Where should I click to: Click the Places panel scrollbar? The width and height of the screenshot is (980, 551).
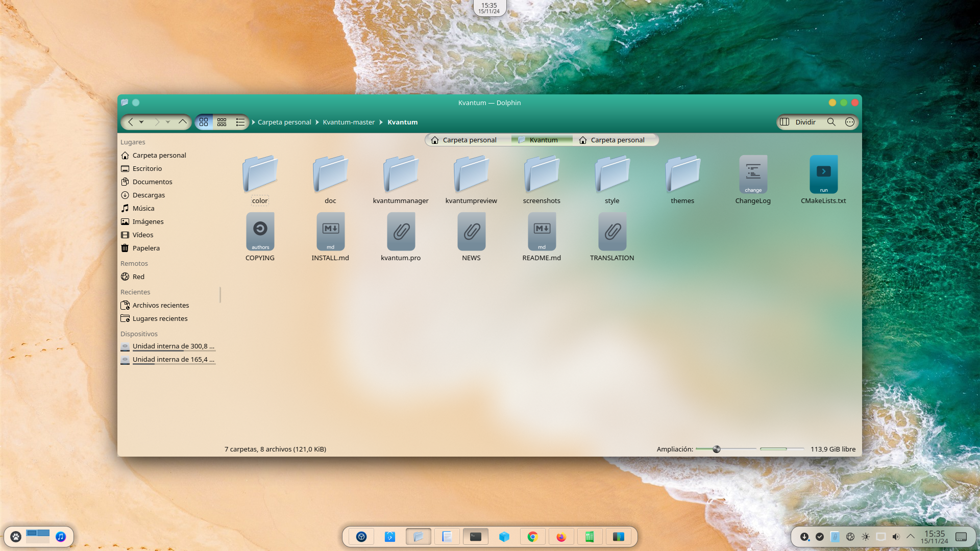click(x=220, y=294)
